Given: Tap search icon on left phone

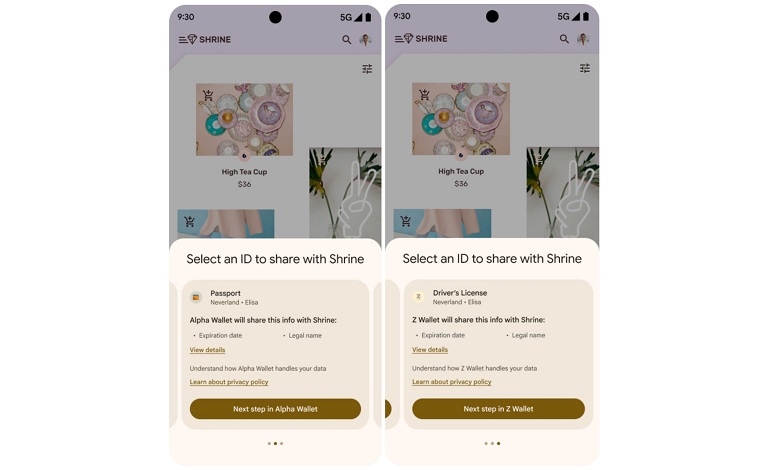Looking at the screenshot, I should point(347,40).
